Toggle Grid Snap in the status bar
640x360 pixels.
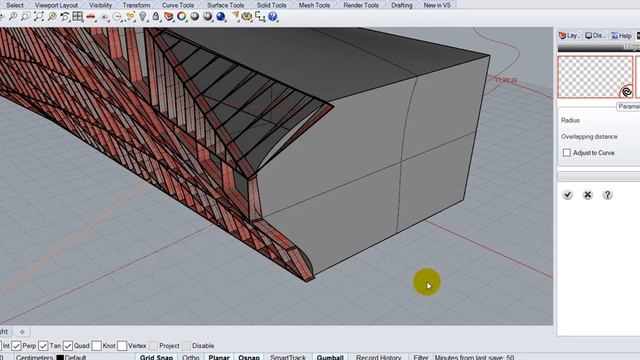(x=156, y=357)
